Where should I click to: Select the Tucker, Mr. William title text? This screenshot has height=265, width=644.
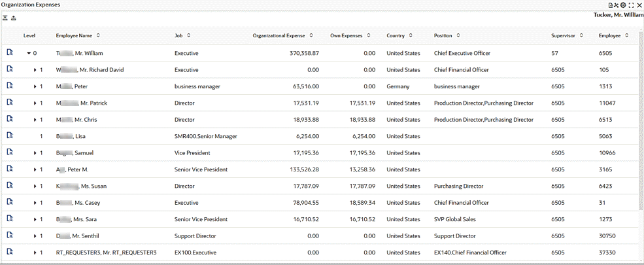618,14
